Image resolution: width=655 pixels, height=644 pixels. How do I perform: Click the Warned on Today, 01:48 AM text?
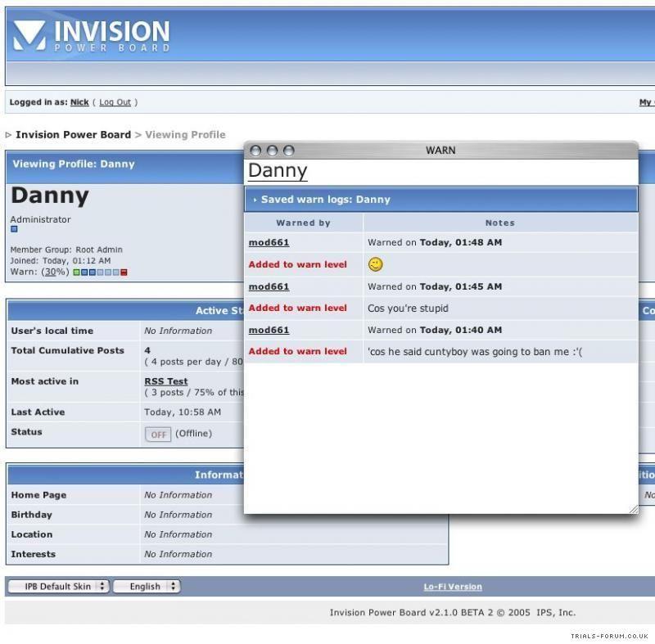(435, 242)
